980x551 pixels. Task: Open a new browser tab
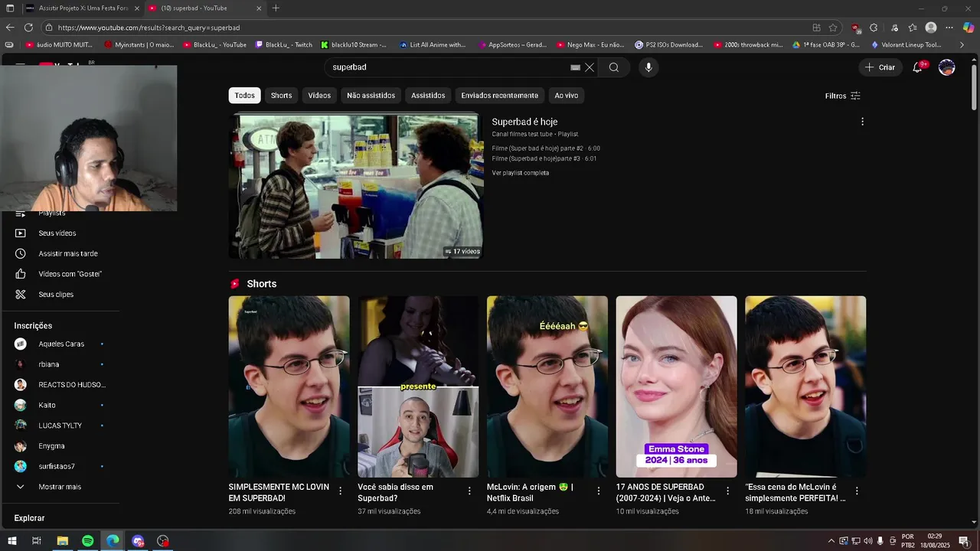[276, 8]
